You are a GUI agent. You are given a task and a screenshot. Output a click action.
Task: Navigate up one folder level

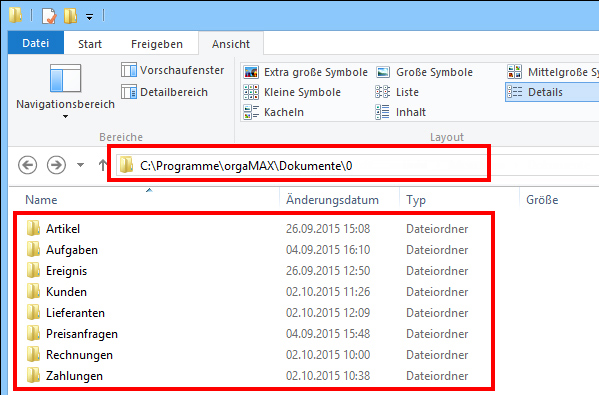coord(102,165)
